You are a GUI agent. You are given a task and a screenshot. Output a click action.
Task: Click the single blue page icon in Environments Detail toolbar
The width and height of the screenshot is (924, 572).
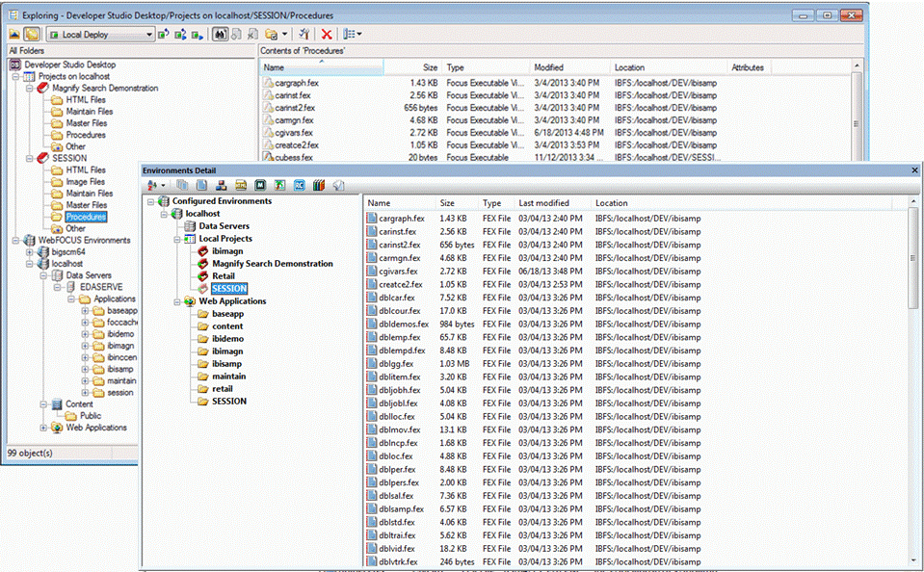tap(201, 186)
